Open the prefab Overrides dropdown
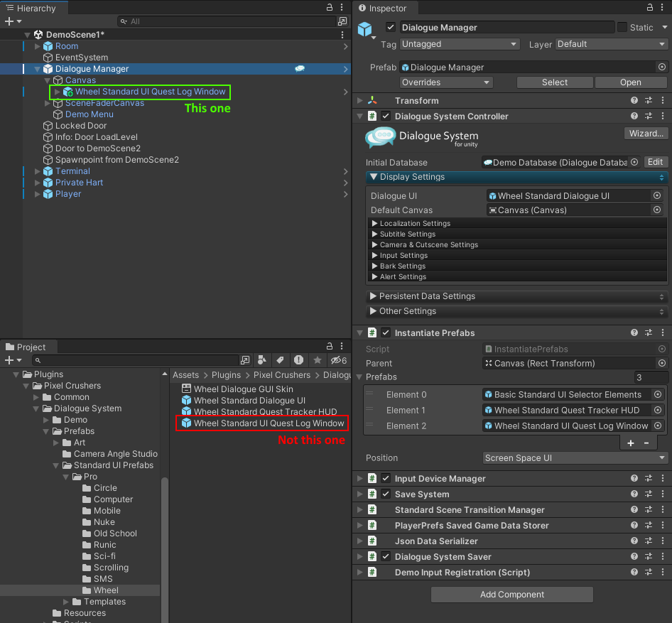672x623 pixels. pos(446,82)
